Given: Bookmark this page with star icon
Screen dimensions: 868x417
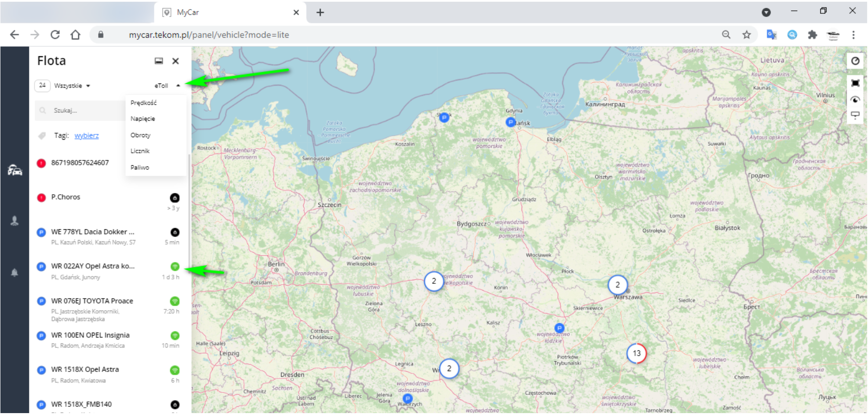Looking at the screenshot, I should coord(747,35).
